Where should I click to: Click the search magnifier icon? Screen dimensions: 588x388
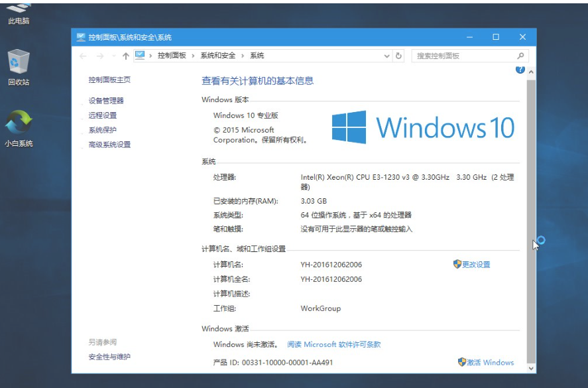pos(520,56)
